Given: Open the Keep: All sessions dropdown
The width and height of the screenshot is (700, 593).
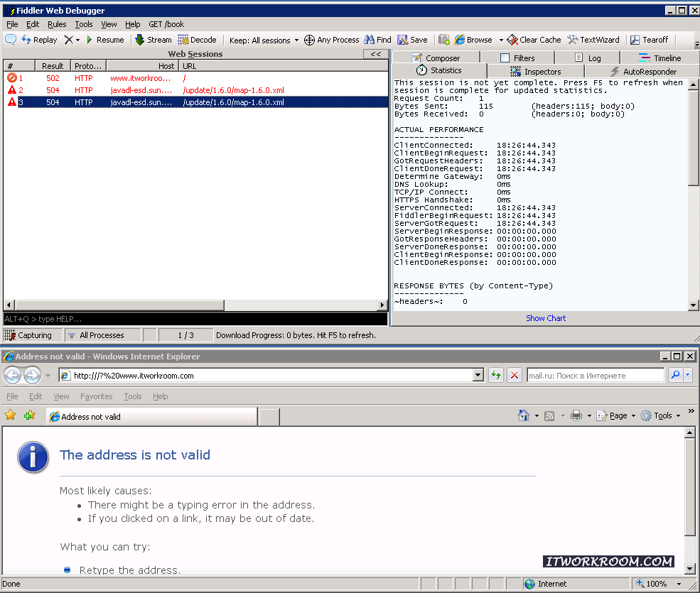Looking at the screenshot, I should (x=264, y=40).
